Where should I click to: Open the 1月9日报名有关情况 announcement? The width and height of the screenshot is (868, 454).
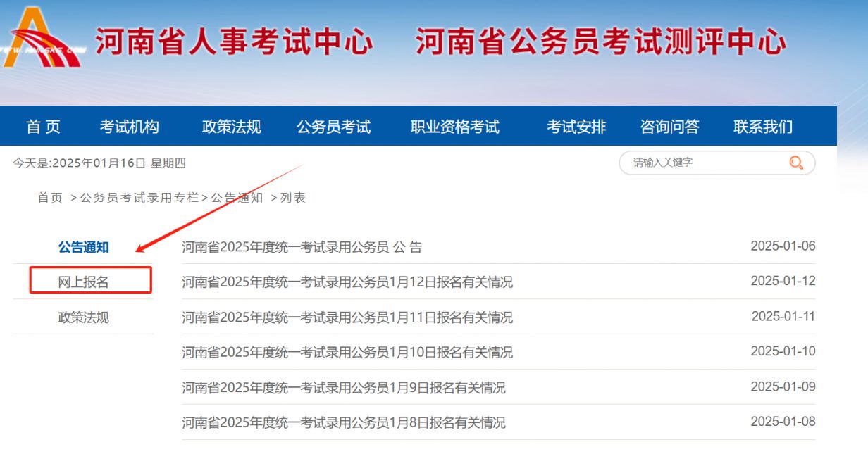pyautogui.click(x=344, y=388)
